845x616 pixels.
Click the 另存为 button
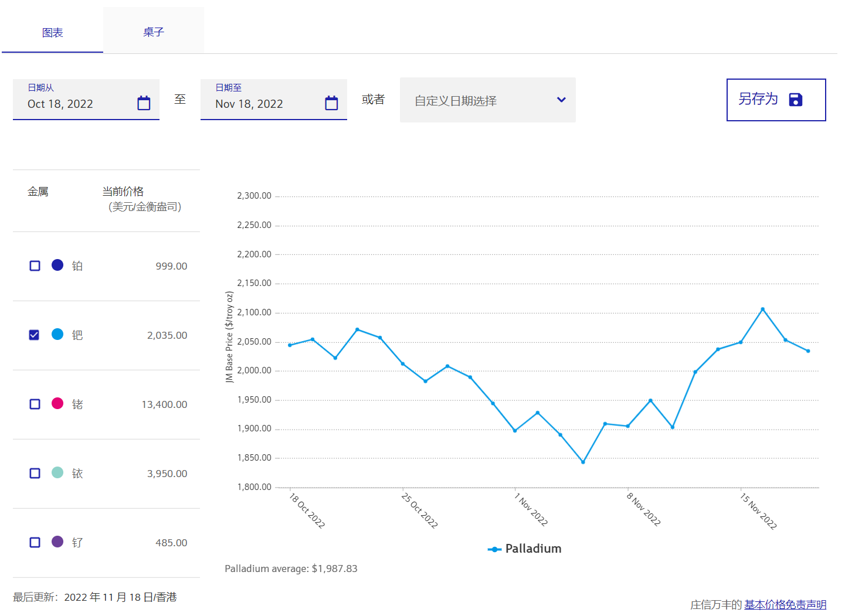coord(776,100)
